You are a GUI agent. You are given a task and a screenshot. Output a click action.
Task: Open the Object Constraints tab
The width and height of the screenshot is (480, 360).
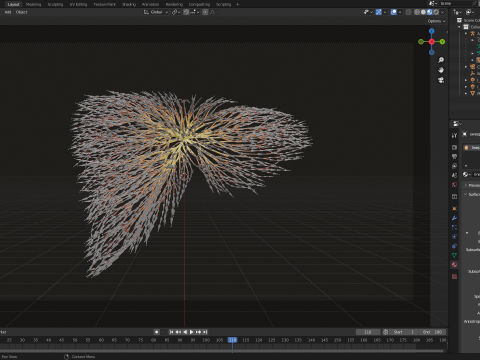tap(454, 246)
